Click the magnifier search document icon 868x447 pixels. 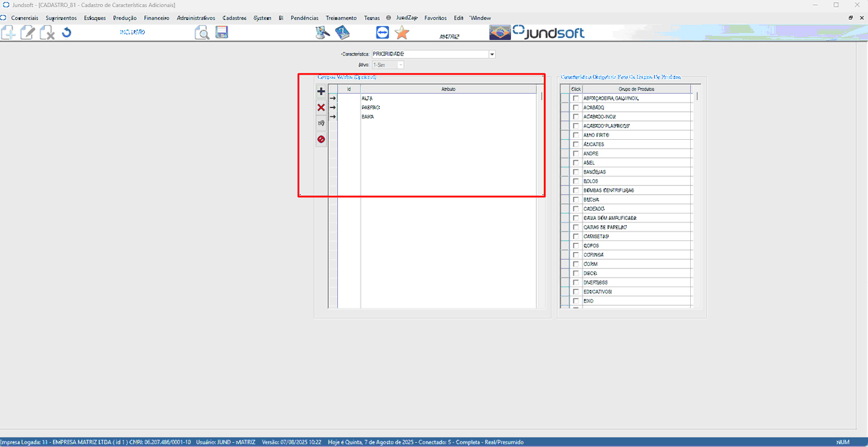click(201, 32)
